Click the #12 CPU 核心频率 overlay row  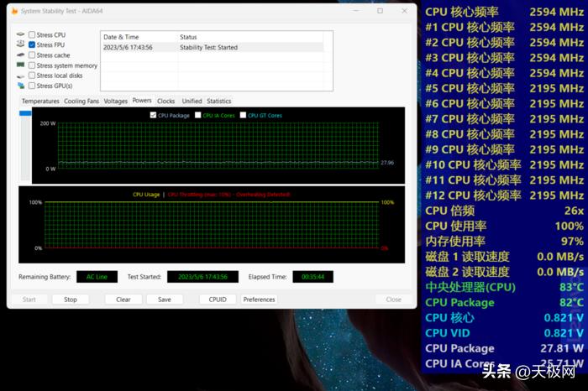[x=504, y=195]
